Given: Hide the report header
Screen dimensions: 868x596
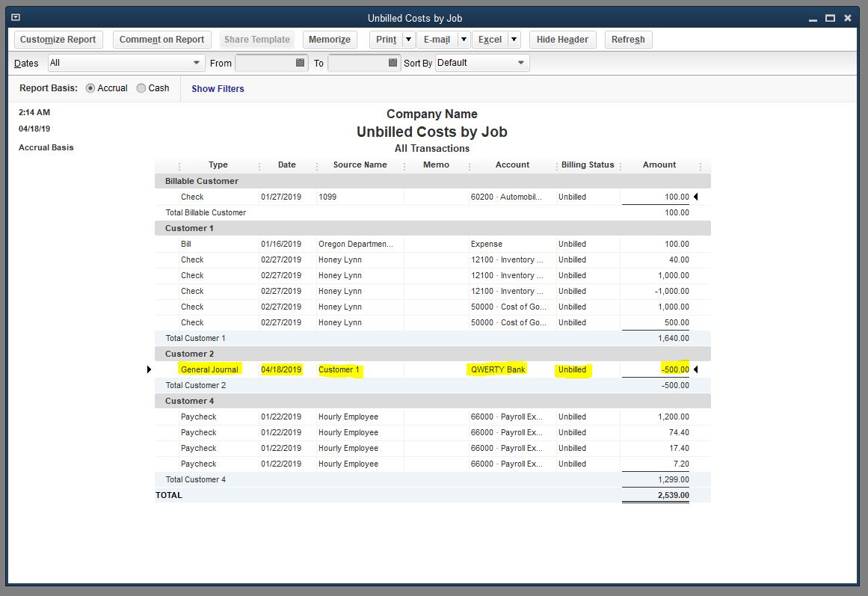Looking at the screenshot, I should 562,40.
